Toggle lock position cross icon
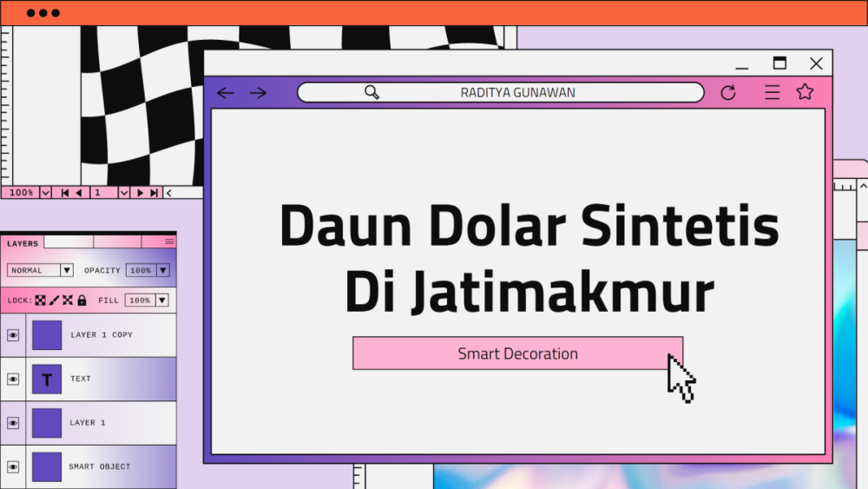 [68, 301]
